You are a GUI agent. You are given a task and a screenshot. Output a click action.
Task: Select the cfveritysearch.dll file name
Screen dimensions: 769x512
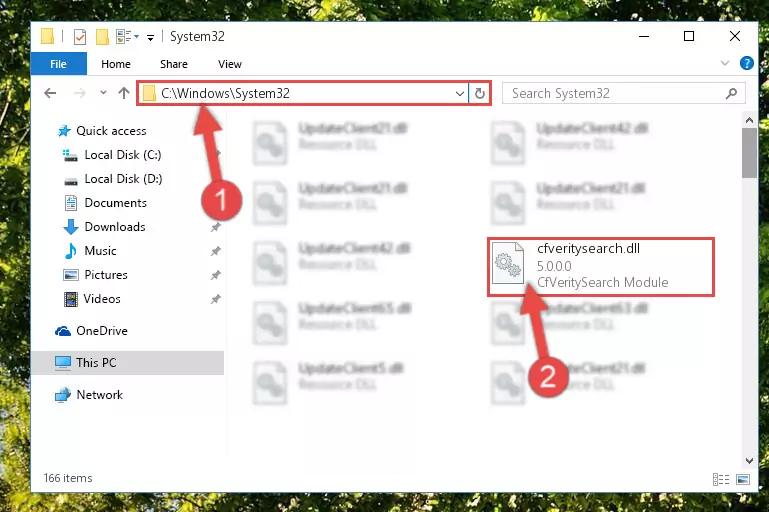coord(588,249)
